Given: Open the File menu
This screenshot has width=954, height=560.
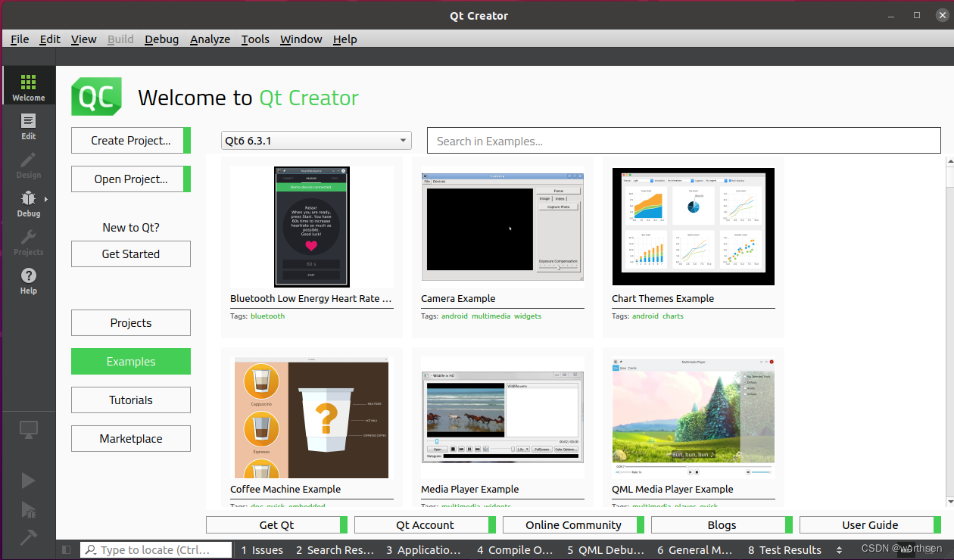Looking at the screenshot, I should (x=20, y=39).
